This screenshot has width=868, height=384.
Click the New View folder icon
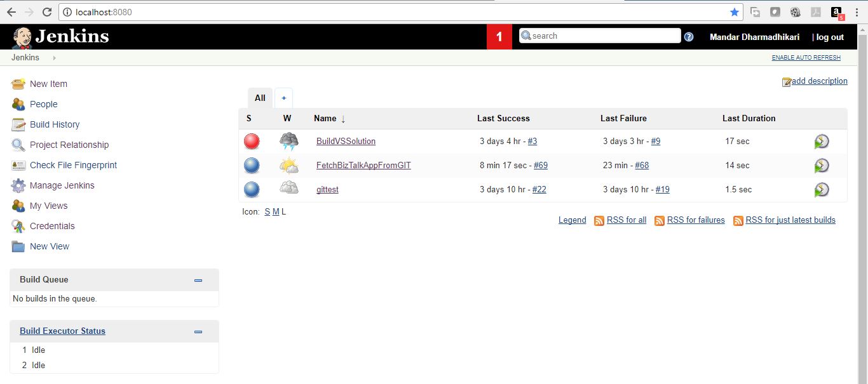(18, 246)
